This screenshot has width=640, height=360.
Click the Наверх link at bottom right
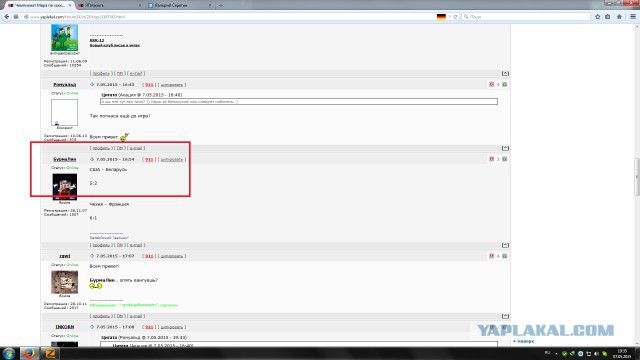524,341
